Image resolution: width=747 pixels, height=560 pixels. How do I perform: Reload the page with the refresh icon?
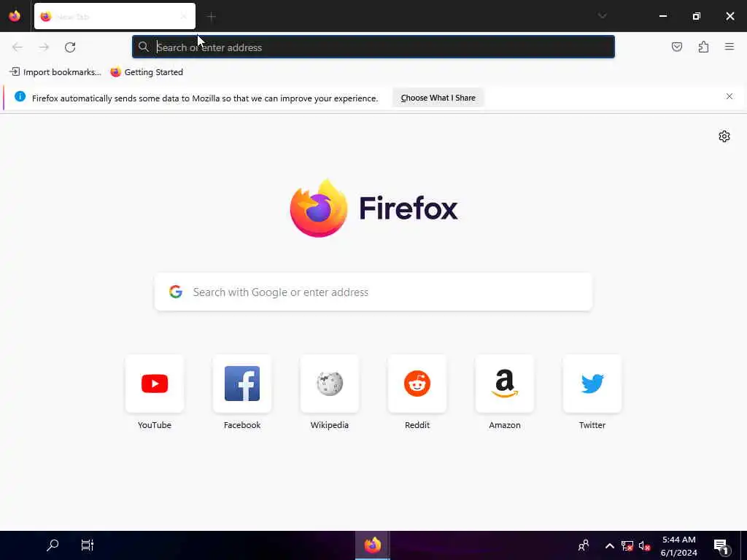pyautogui.click(x=70, y=47)
